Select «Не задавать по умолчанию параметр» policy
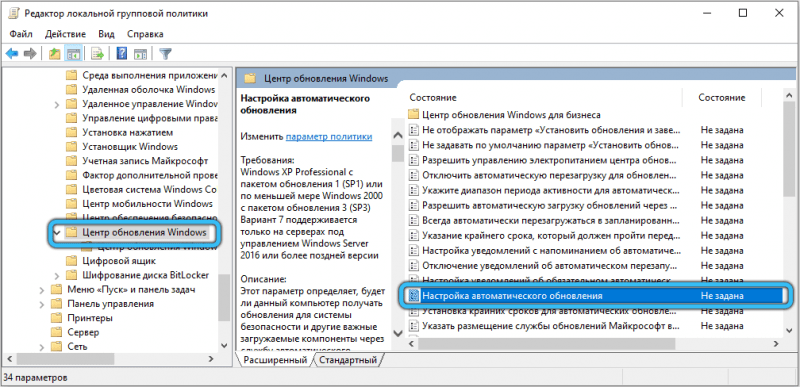The height and width of the screenshot is (387, 800). [551, 145]
